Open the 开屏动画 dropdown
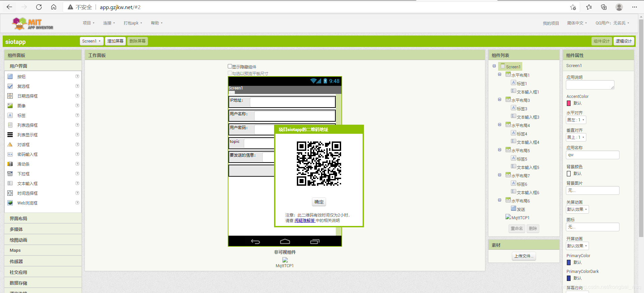The width and height of the screenshot is (644, 293). coord(577,246)
